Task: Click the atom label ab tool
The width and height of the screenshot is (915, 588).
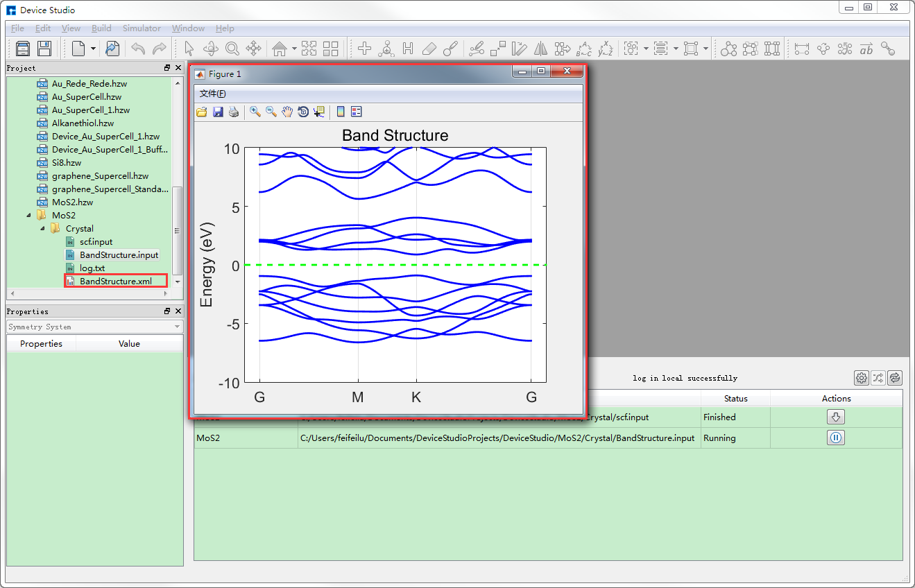Action: pyautogui.click(x=866, y=49)
